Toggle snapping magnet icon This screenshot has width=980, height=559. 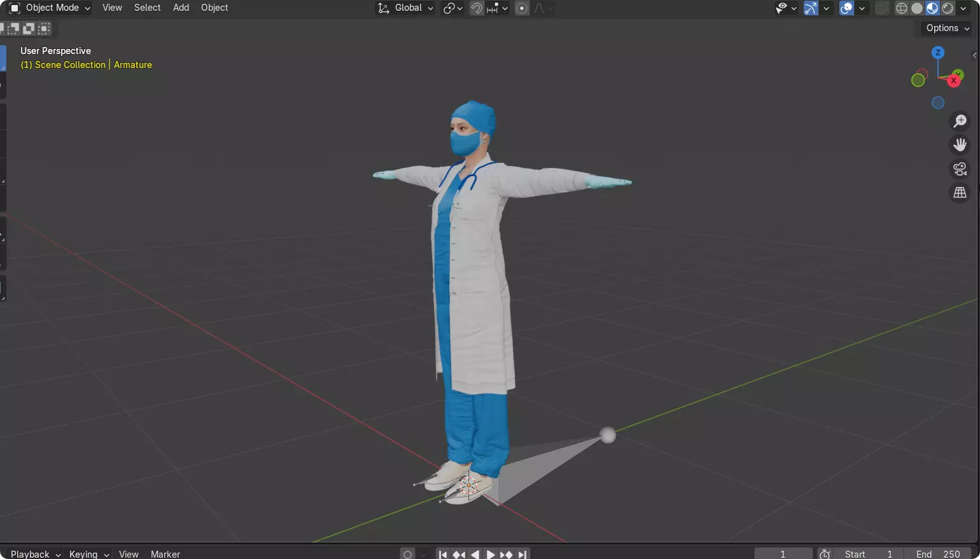[476, 8]
